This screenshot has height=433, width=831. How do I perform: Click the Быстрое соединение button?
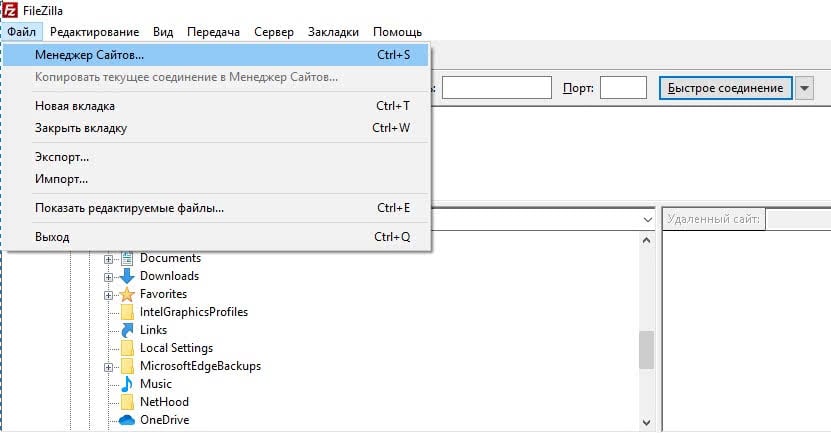point(726,88)
